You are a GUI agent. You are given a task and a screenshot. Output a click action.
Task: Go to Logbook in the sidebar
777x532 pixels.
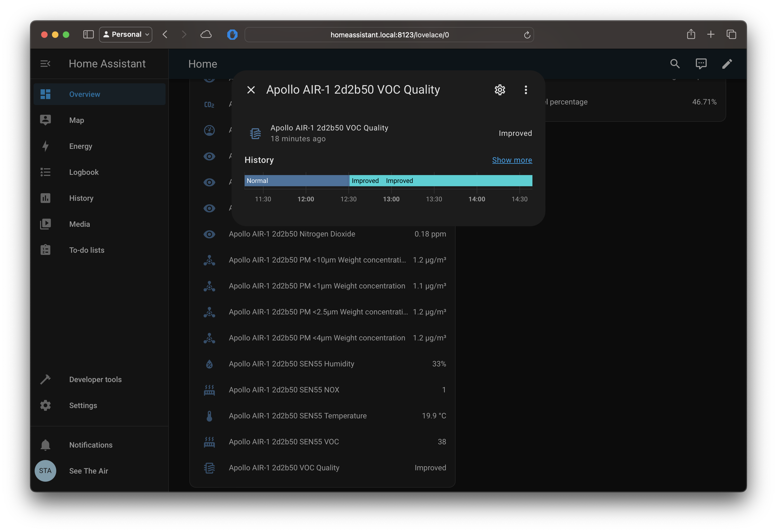tap(84, 172)
